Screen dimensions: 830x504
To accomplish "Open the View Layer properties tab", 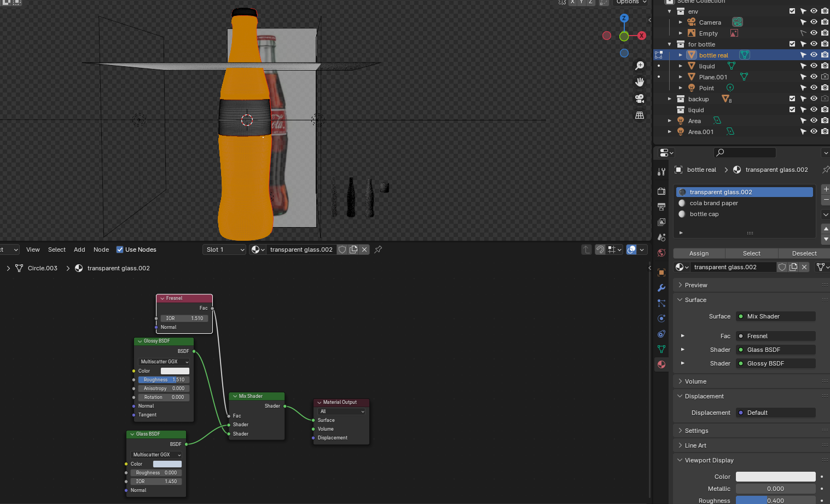I will [x=661, y=222].
